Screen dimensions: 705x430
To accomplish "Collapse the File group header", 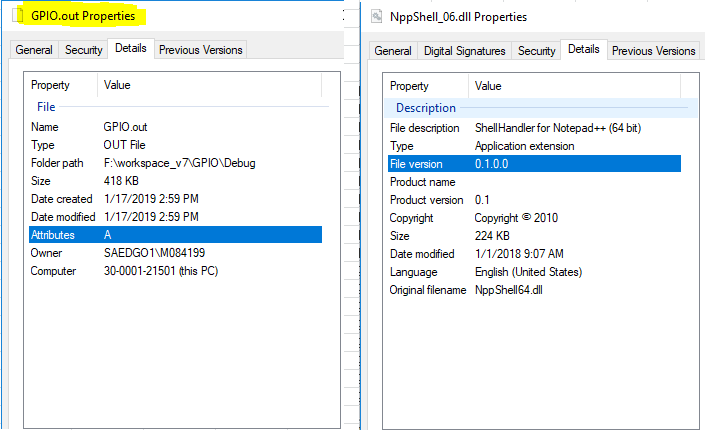I will (46, 107).
